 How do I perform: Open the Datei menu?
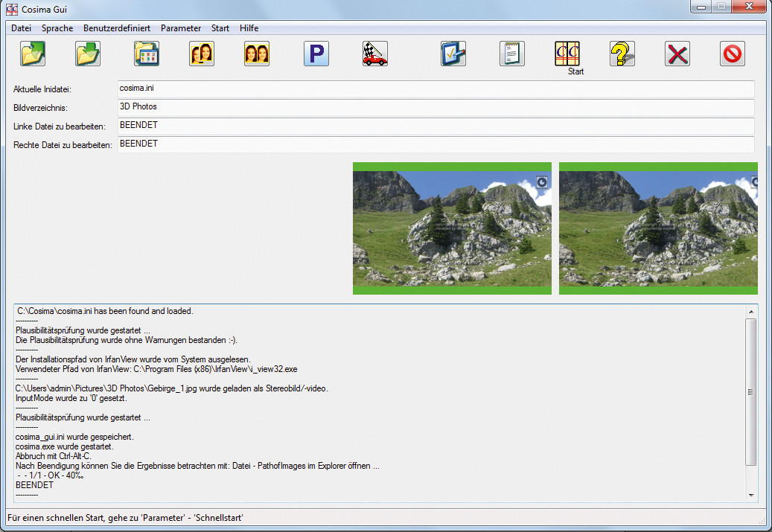click(21, 28)
